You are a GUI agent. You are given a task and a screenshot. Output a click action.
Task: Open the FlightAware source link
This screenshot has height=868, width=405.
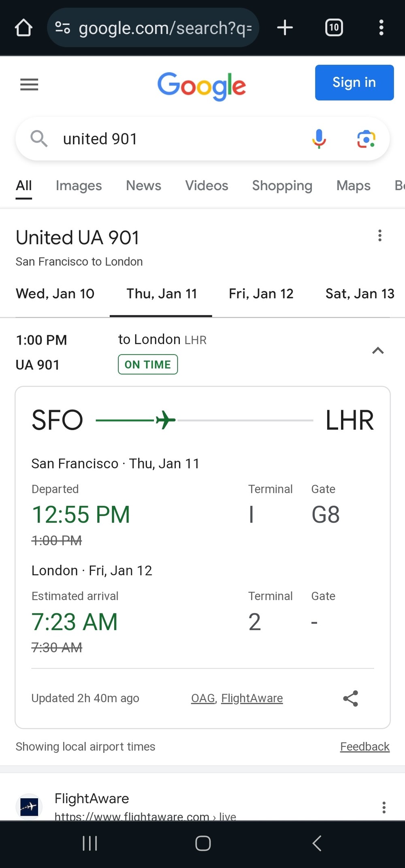(x=252, y=698)
